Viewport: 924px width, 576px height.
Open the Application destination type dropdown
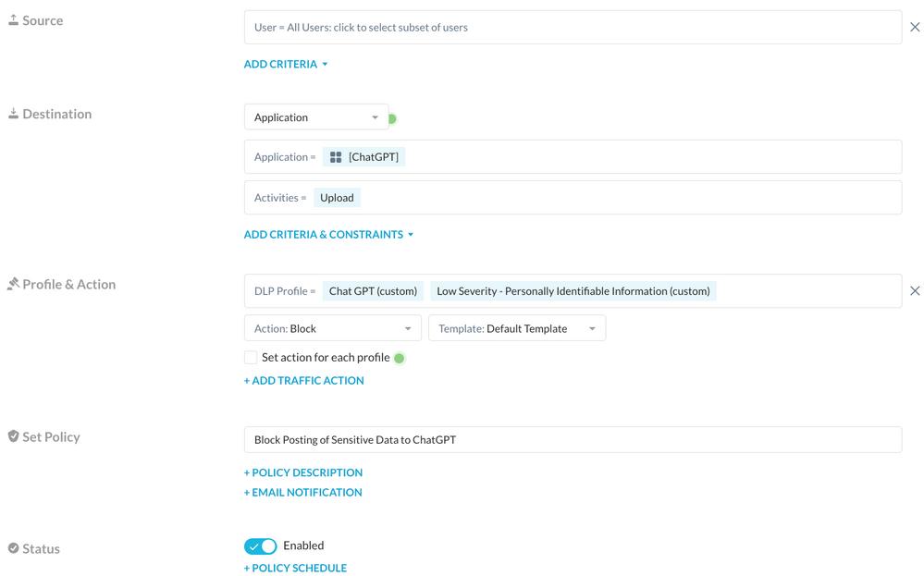(x=316, y=117)
